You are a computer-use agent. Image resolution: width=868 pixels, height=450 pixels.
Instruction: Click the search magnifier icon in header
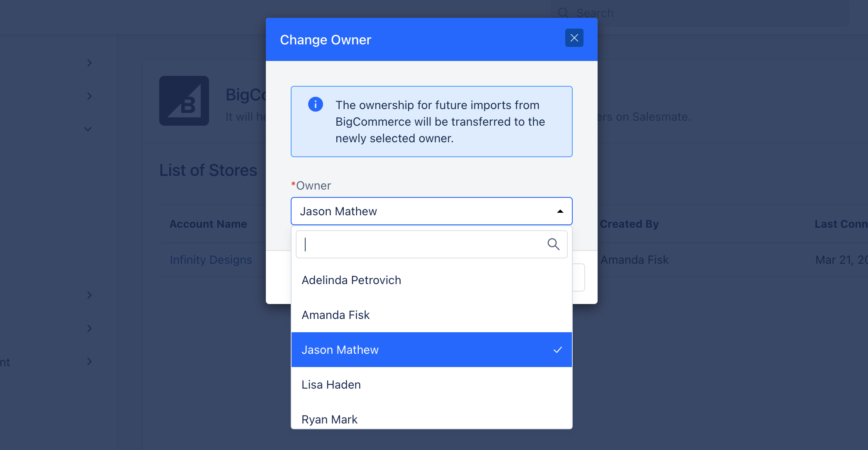(563, 13)
